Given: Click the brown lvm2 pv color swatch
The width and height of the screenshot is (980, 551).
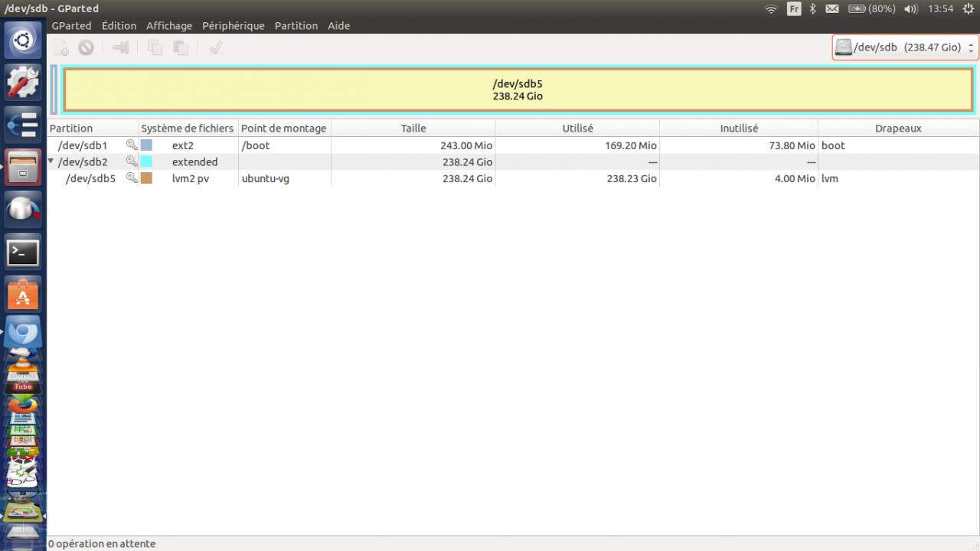Looking at the screenshot, I should coord(146,178).
